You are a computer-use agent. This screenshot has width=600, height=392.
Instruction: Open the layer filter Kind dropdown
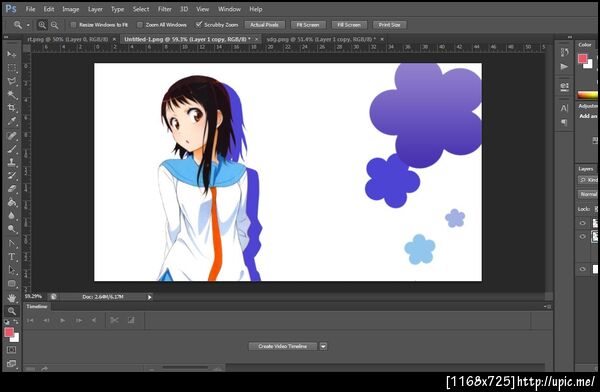pos(589,180)
